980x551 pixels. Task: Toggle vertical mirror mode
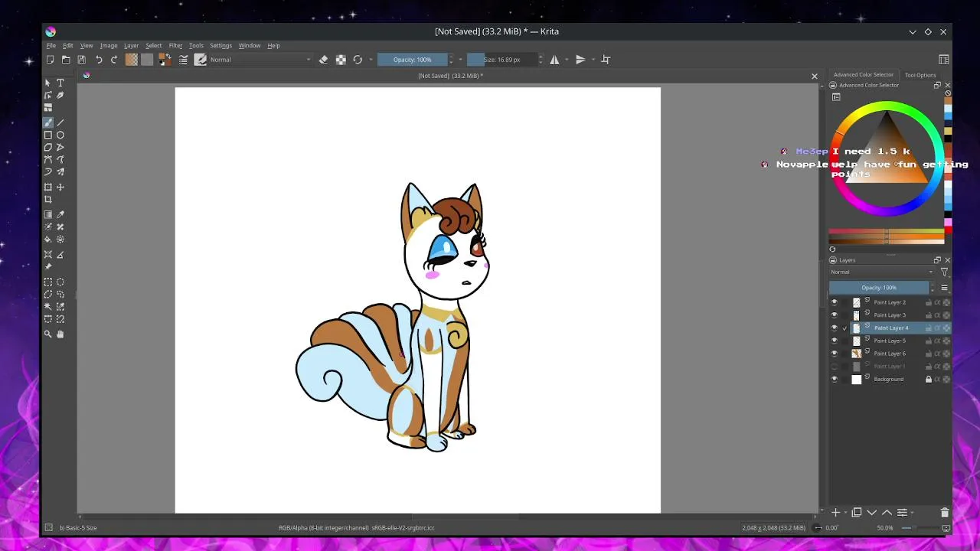580,60
